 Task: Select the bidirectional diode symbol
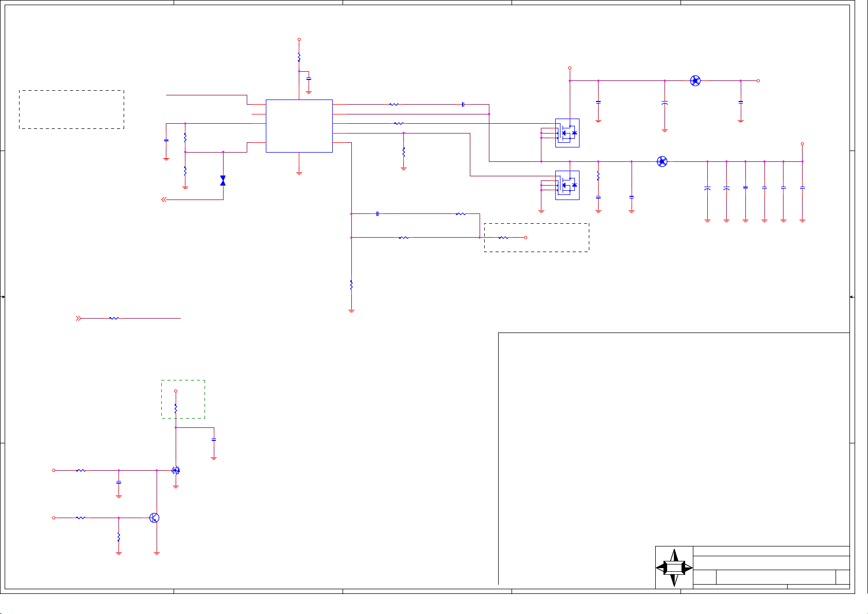tap(223, 180)
